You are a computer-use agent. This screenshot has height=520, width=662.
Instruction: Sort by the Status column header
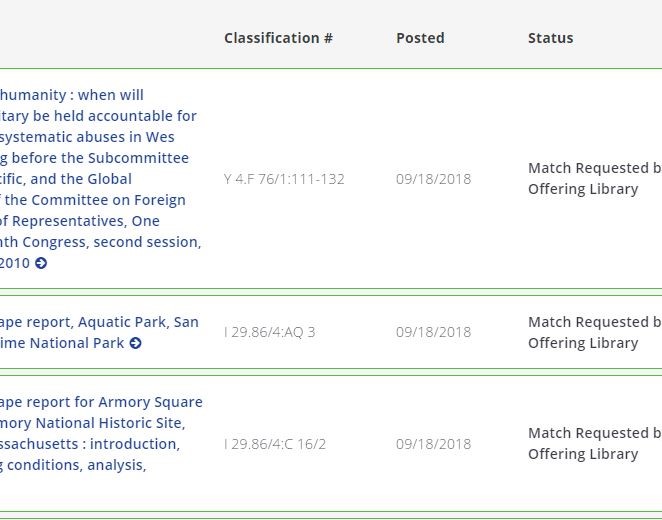click(x=551, y=38)
